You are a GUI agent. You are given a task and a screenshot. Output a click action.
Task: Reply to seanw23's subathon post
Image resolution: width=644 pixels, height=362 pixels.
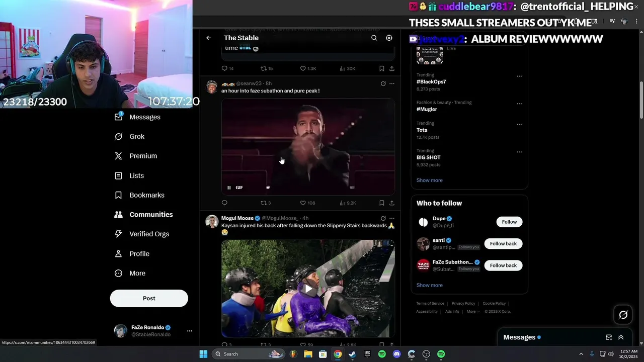pos(224,203)
